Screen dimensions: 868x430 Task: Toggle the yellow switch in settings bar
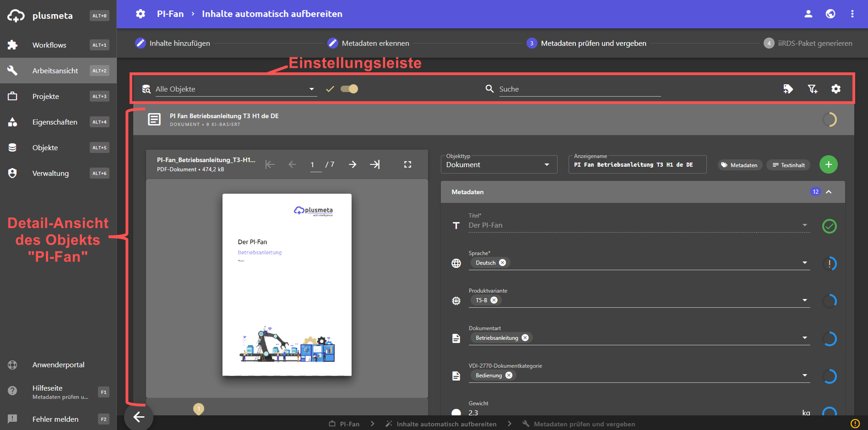pyautogui.click(x=349, y=89)
